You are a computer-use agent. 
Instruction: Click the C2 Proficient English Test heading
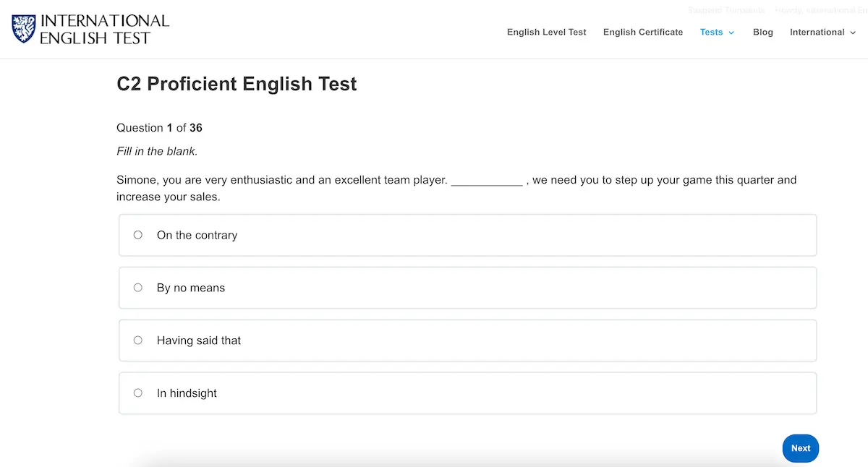237,84
